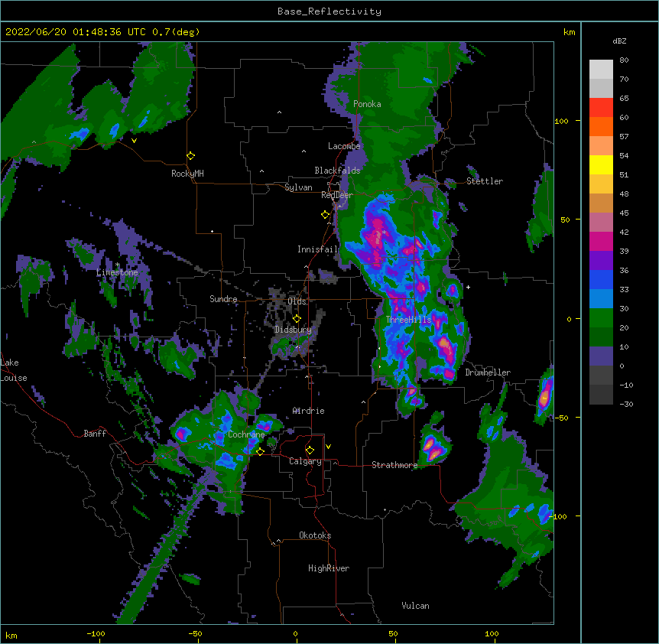This screenshot has height=644, width=659.
Task: Click the Sylvan label
Action: coord(298,187)
